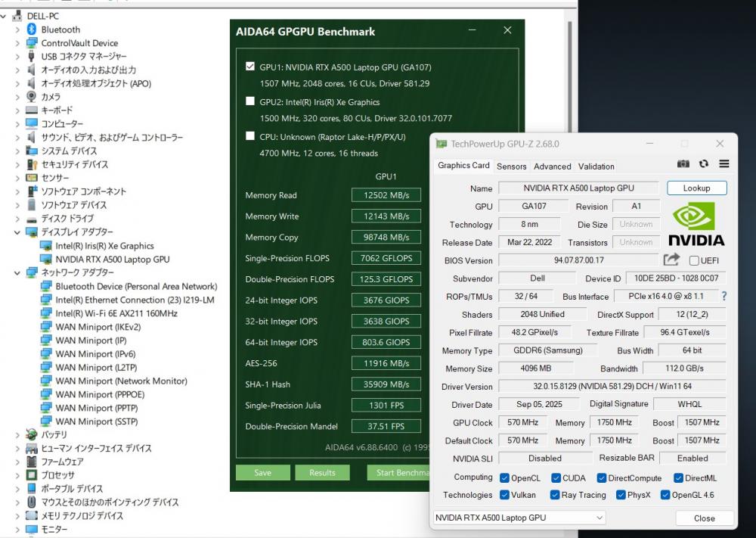This screenshot has height=538, width=756.
Task: Expand the ヒューマン インターフェイス デバイス node
Action: pyautogui.click(x=17, y=448)
